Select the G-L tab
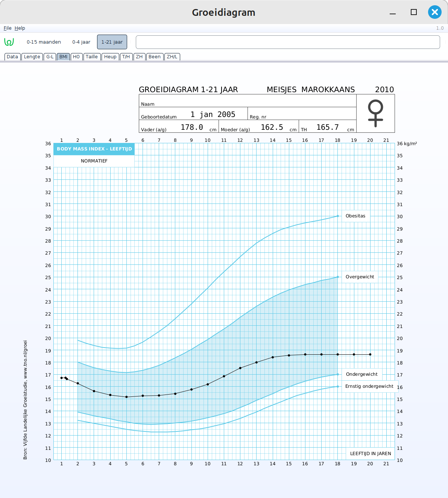 (x=50, y=57)
